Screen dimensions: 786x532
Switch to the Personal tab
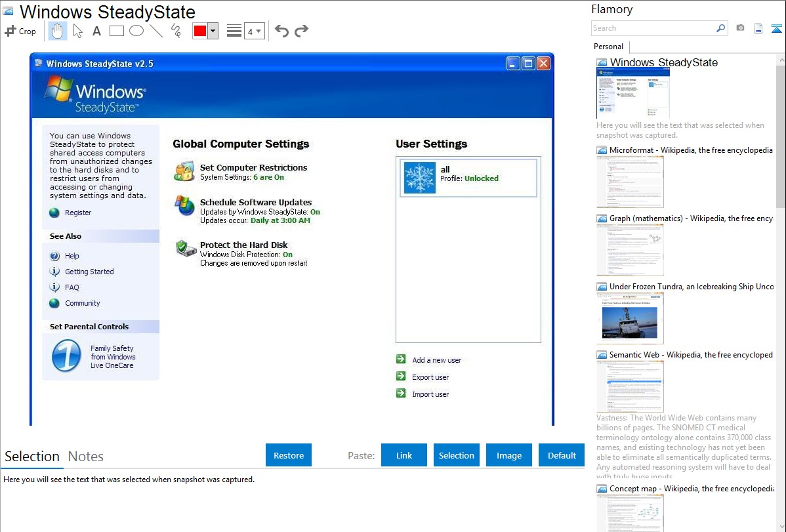[x=609, y=47]
